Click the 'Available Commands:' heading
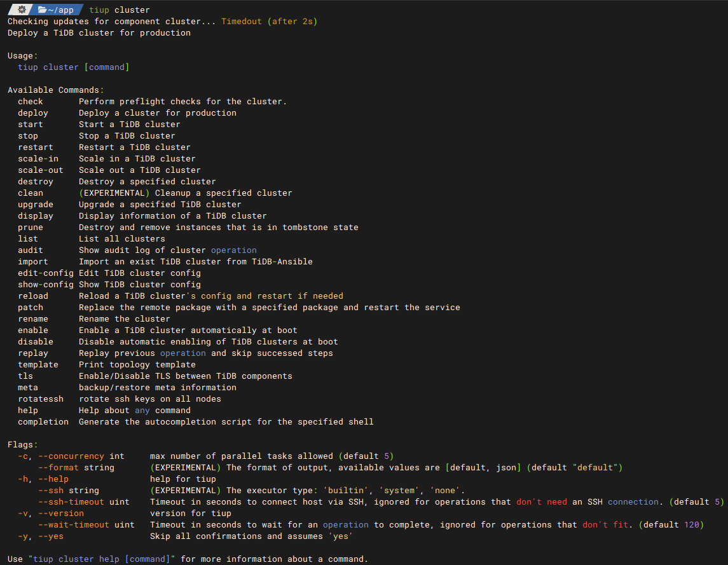728x565 pixels. (56, 90)
